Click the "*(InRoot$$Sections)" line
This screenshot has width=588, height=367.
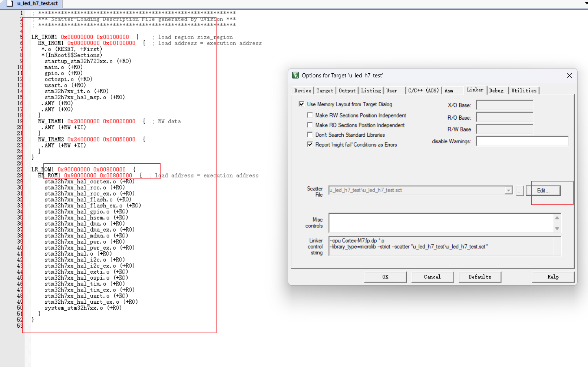point(72,55)
